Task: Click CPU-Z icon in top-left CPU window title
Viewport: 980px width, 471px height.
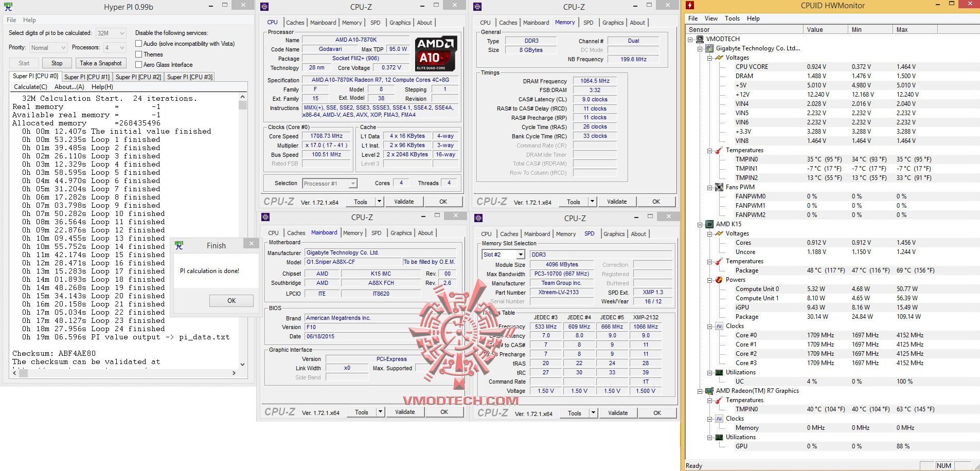Action: 264,7
